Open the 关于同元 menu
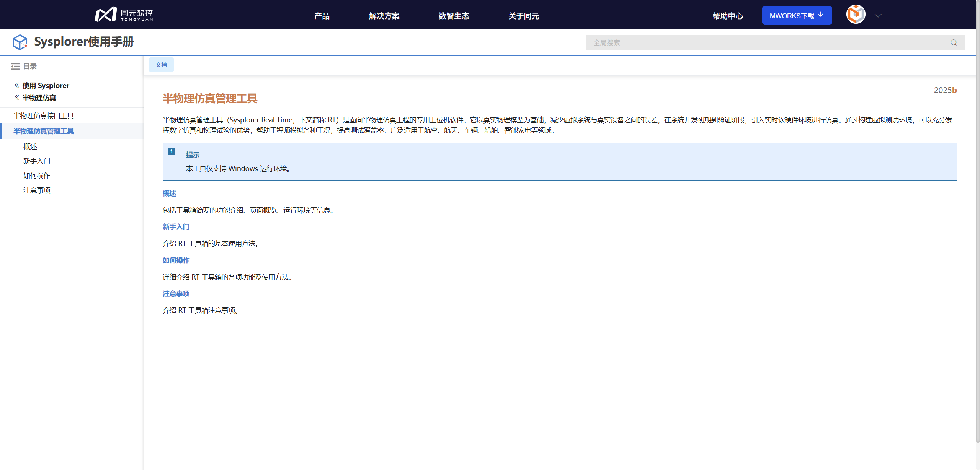 point(524,16)
